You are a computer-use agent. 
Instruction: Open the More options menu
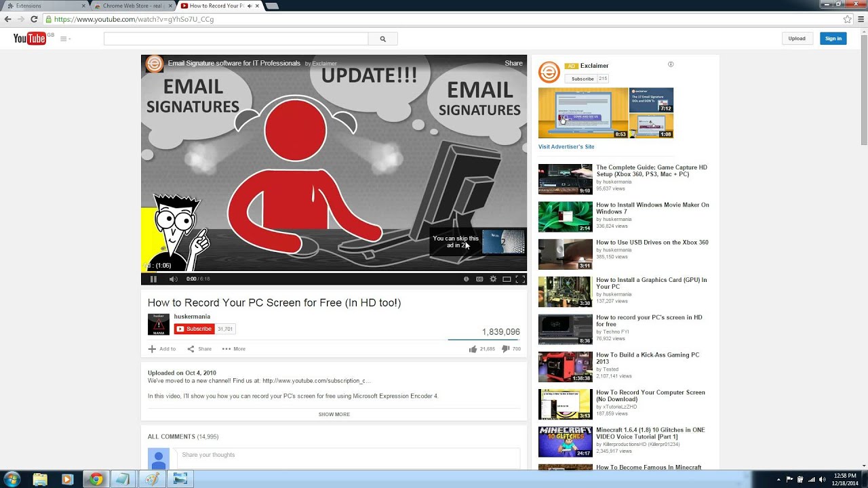(234, 349)
